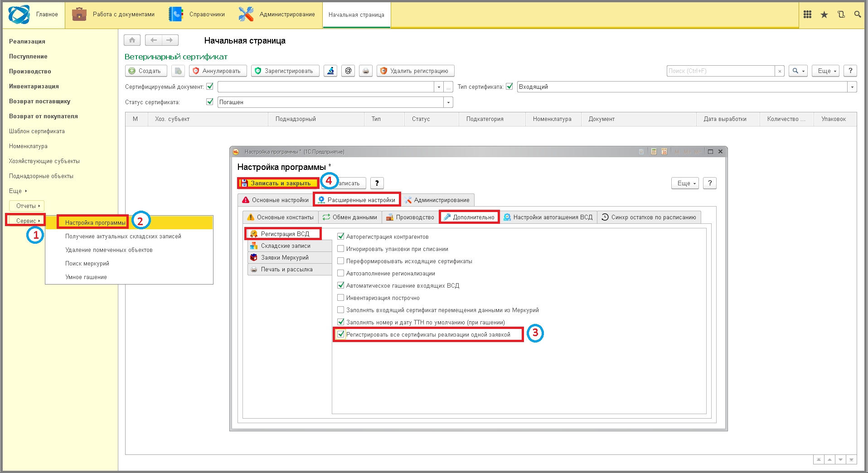Expand Еще in left sidebar

tap(18, 191)
